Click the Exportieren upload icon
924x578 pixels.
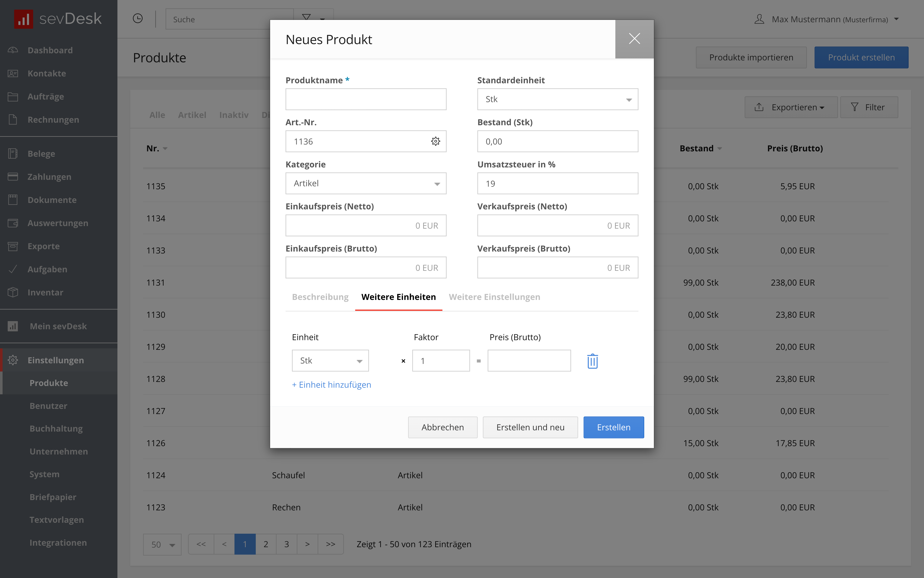(759, 107)
